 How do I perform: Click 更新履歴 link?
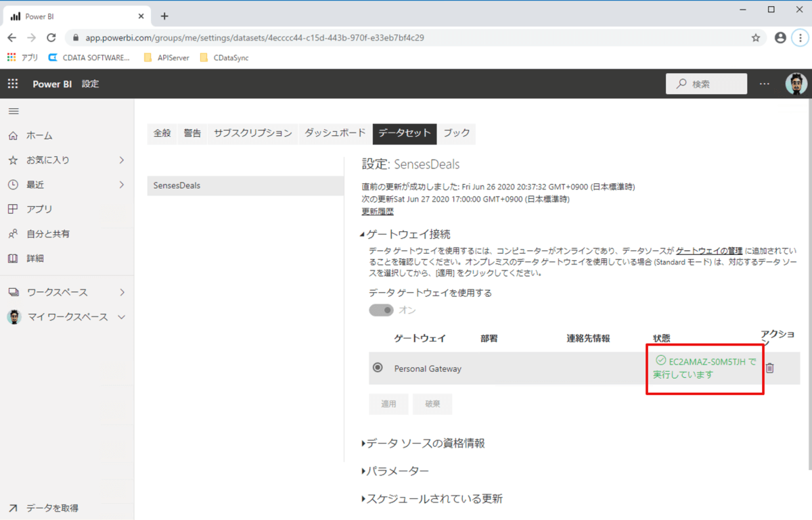click(x=378, y=212)
